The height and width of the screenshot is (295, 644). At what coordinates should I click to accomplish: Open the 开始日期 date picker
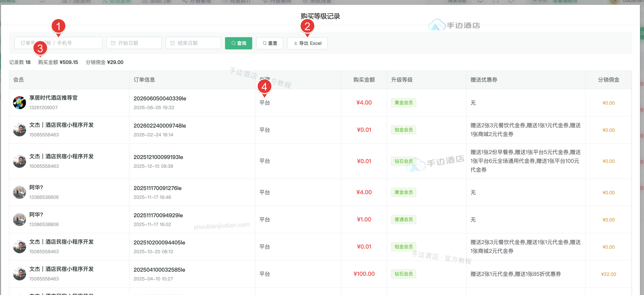pyautogui.click(x=134, y=43)
